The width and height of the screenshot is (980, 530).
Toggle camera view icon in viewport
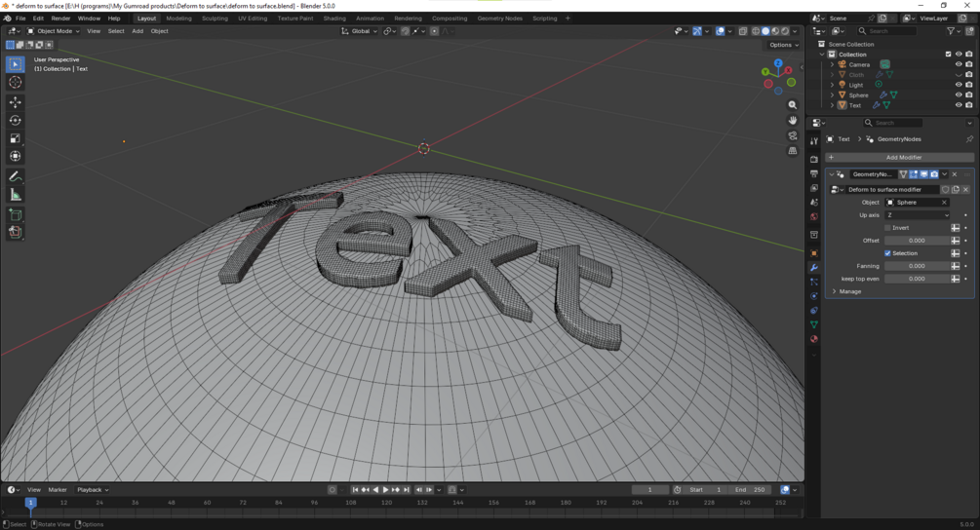[x=793, y=135]
